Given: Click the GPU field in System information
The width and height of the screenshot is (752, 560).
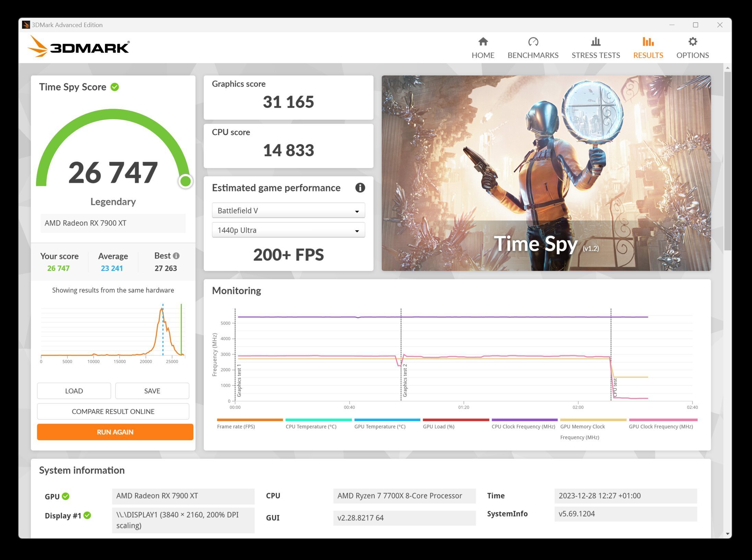Looking at the screenshot, I should tap(183, 496).
